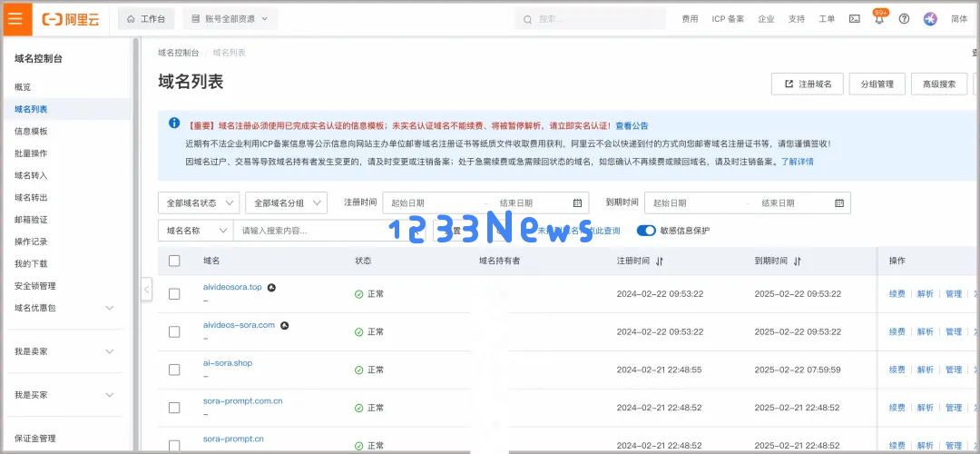This screenshot has height=454, width=980.
Task: Open the user avatar menu
Action: point(930,19)
